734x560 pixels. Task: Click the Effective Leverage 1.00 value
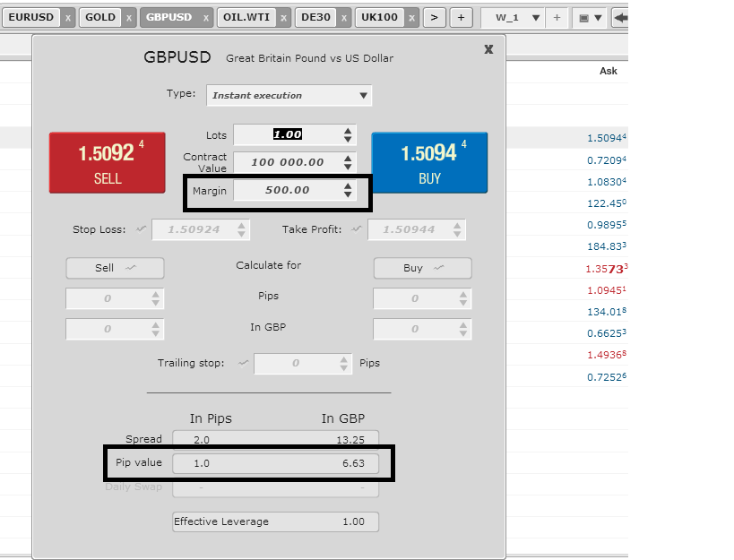pyautogui.click(x=353, y=521)
